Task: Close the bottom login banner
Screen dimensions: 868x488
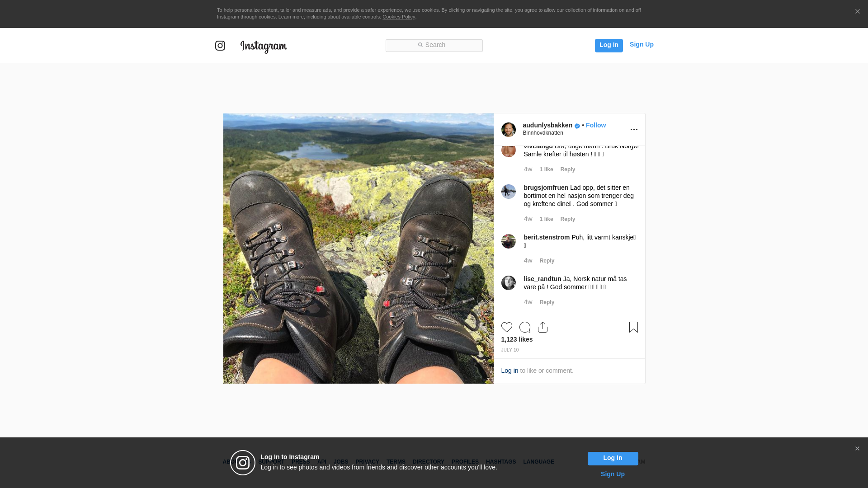Action: click(857, 449)
